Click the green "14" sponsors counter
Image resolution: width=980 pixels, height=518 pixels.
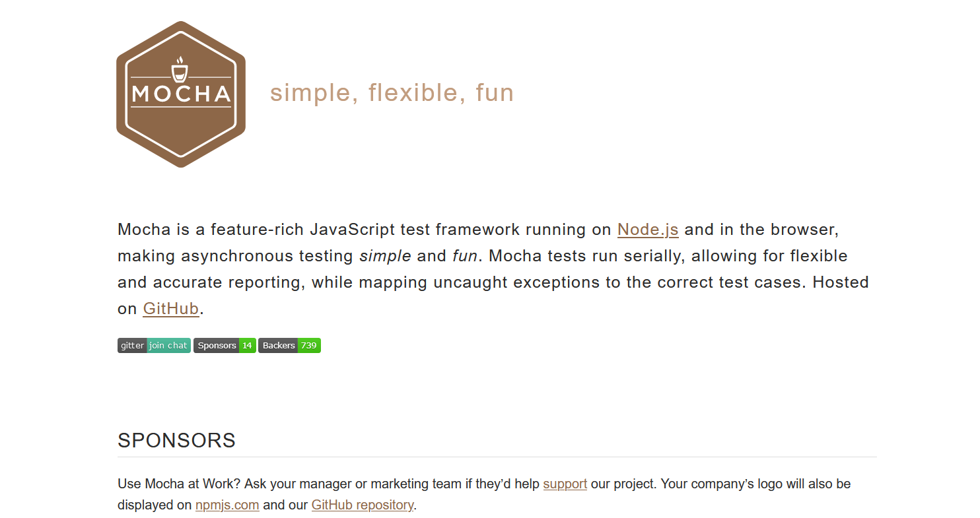tap(247, 345)
